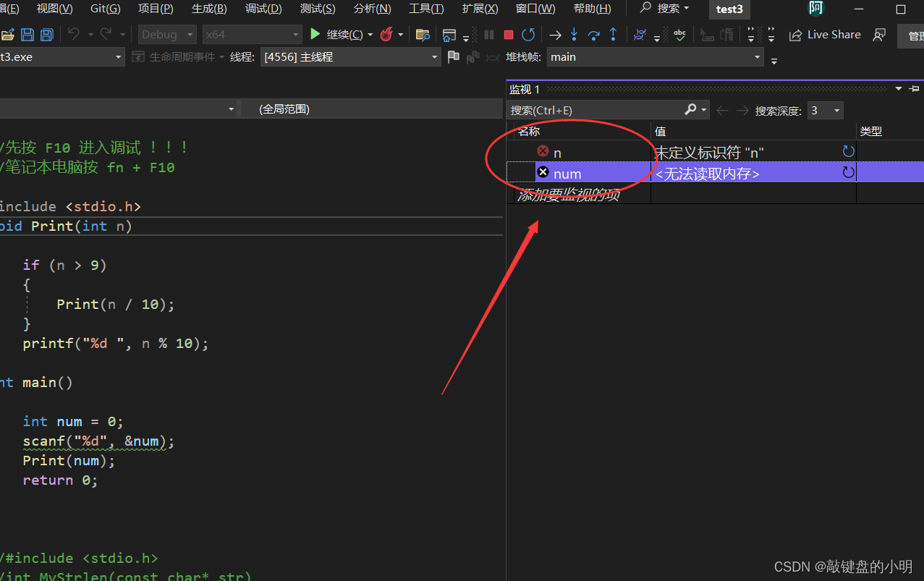The height and width of the screenshot is (581, 924).
Task: Click the 添加要监视的项 row
Action: pos(568,194)
